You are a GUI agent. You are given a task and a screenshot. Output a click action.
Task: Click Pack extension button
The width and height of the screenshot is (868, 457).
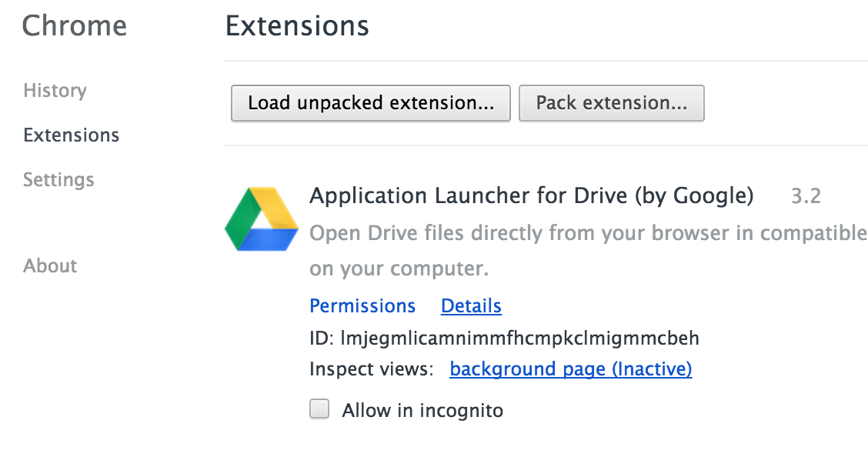612,103
